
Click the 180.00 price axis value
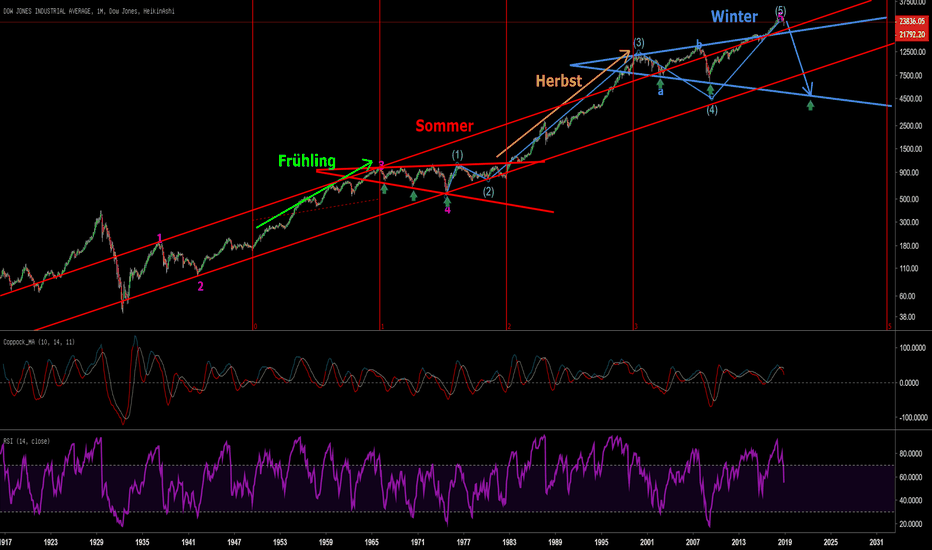pos(911,246)
